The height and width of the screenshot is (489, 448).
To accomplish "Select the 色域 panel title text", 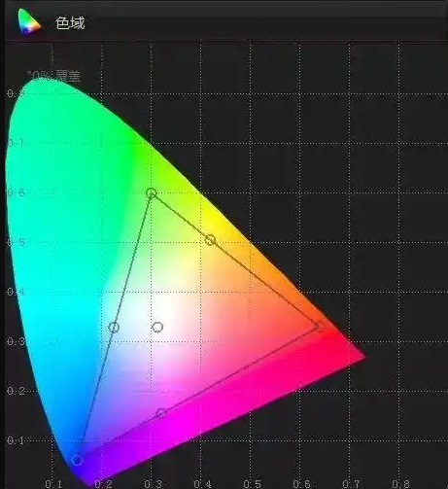I will click(70, 23).
